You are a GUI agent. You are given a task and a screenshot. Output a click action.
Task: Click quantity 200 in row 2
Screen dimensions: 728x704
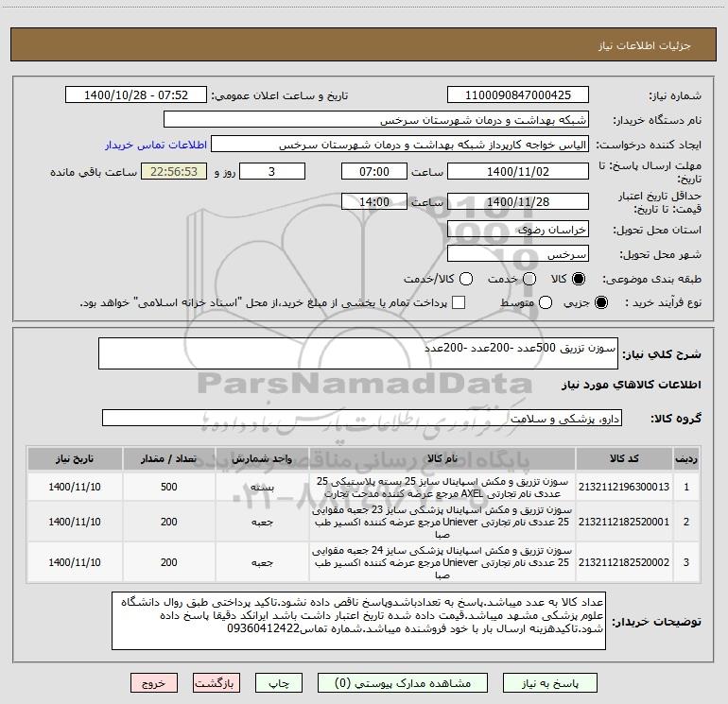(168, 522)
